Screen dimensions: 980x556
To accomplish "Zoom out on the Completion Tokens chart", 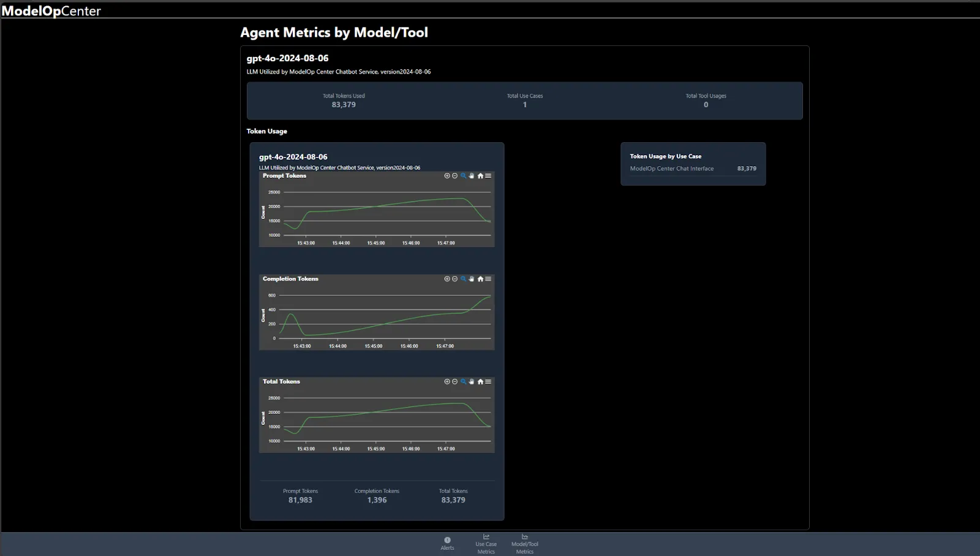I will click(x=455, y=279).
